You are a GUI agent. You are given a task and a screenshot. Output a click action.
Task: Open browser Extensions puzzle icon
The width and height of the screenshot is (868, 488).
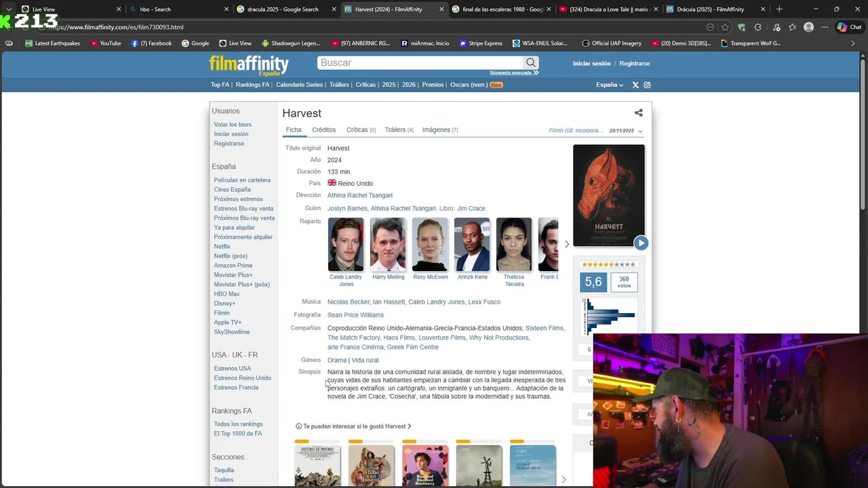[757, 27]
